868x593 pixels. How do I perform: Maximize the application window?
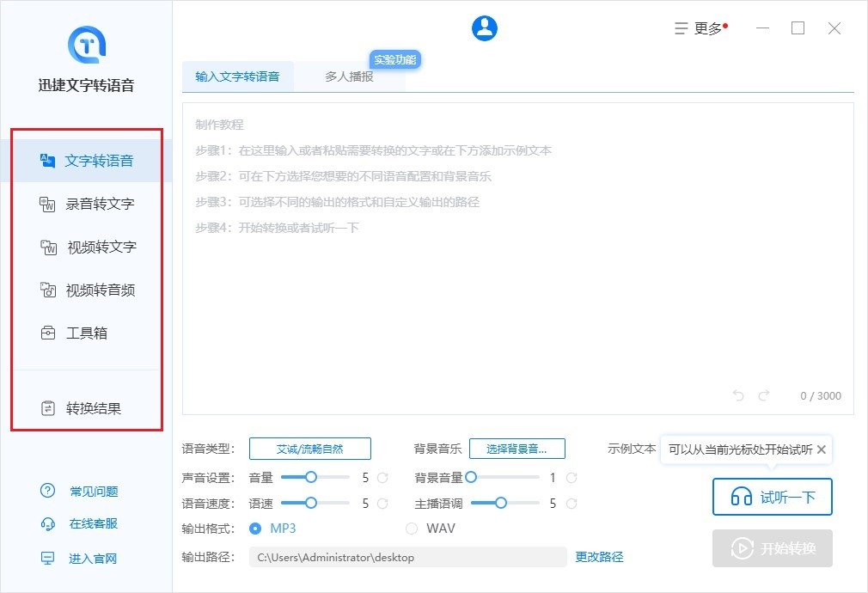pos(798,28)
